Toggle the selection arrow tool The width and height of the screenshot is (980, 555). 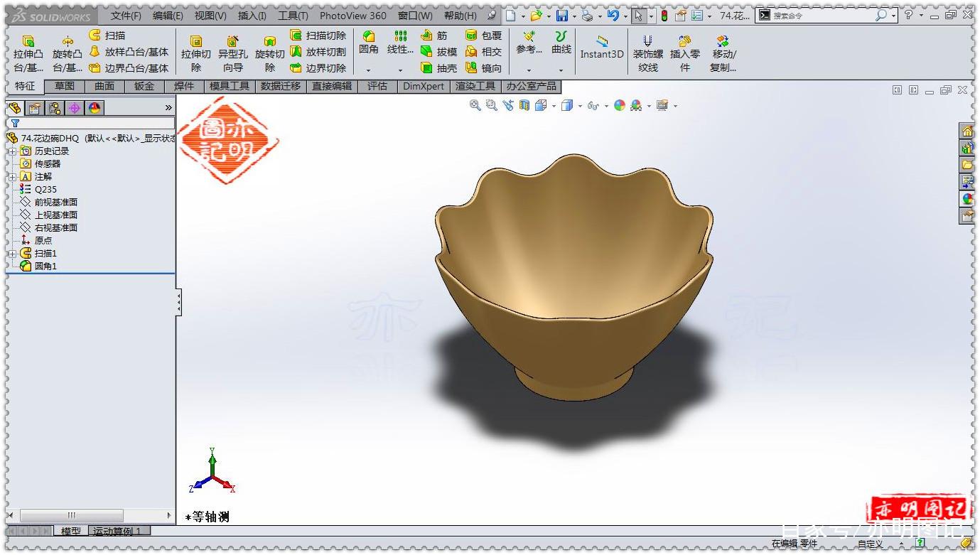click(x=639, y=16)
